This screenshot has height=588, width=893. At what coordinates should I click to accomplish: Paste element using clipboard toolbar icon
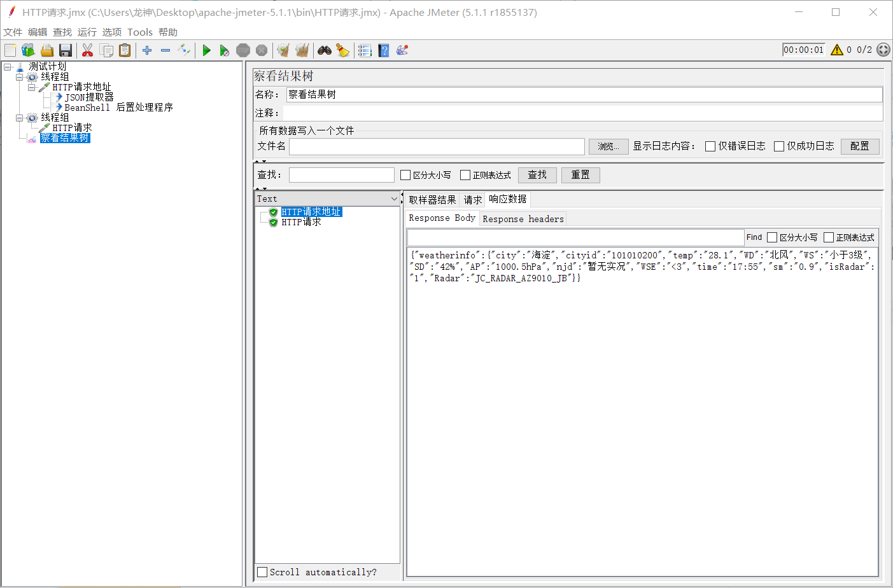(125, 50)
